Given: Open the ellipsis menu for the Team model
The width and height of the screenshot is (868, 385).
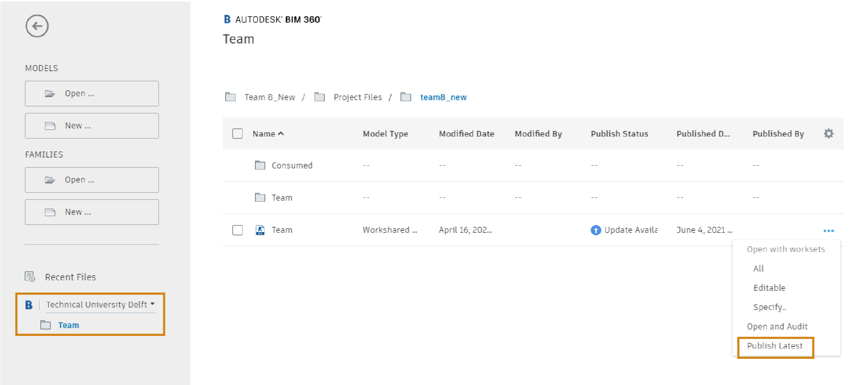Looking at the screenshot, I should point(829,230).
